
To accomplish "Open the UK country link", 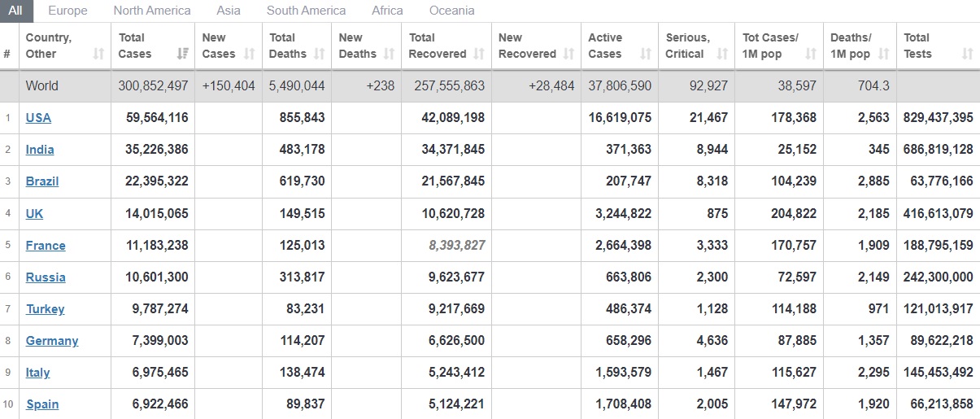I will click(34, 213).
